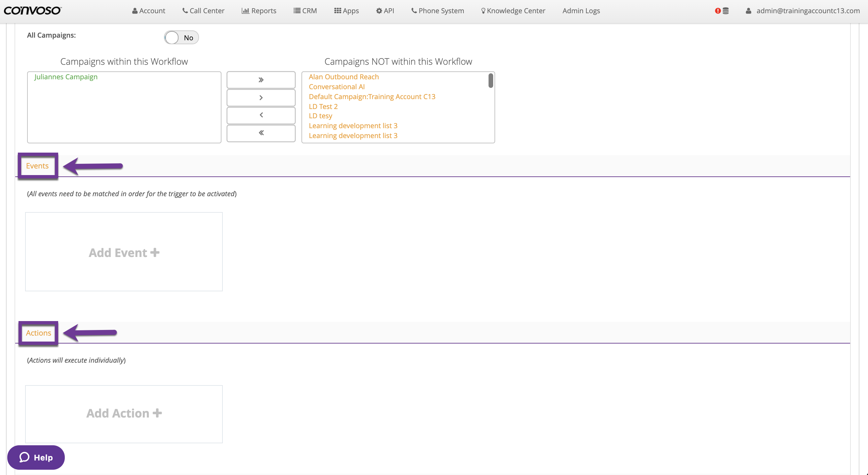Open the Admin Logs menu item

pyautogui.click(x=580, y=11)
